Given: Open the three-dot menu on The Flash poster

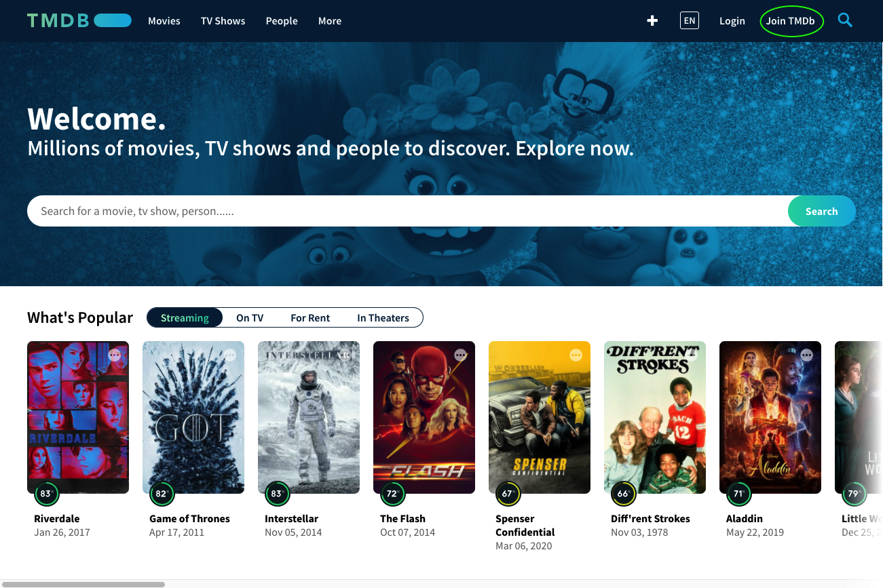Looking at the screenshot, I should click(x=461, y=355).
